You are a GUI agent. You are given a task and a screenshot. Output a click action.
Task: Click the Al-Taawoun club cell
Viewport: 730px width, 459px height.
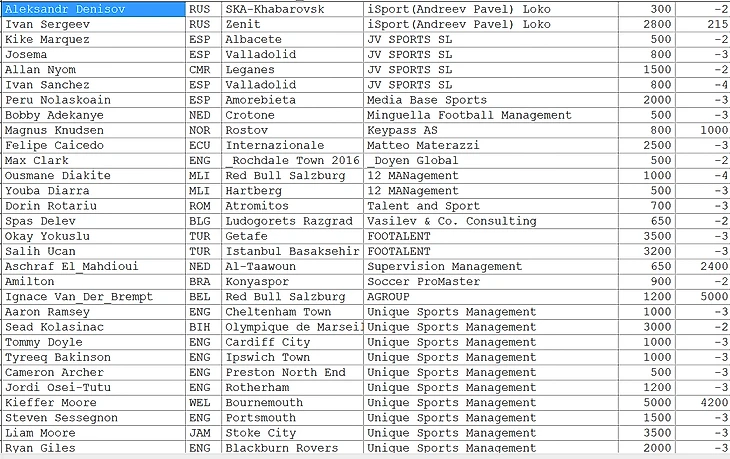tap(292, 266)
